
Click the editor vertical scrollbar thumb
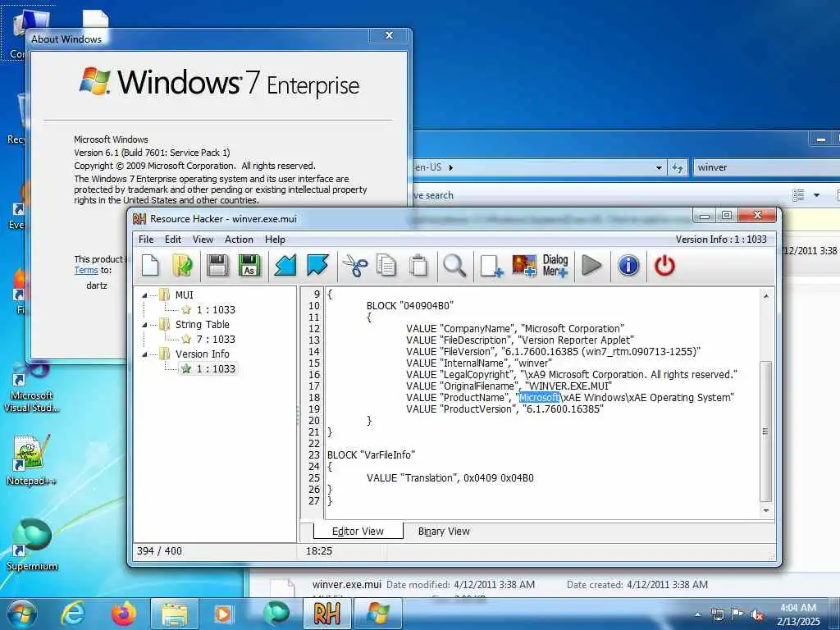[x=766, y=431]
